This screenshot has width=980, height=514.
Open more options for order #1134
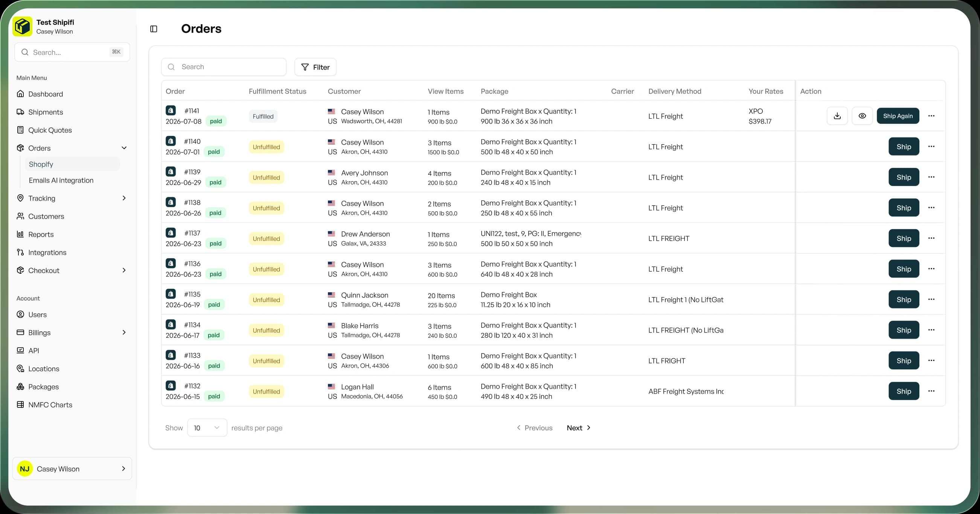click(931, 330)
